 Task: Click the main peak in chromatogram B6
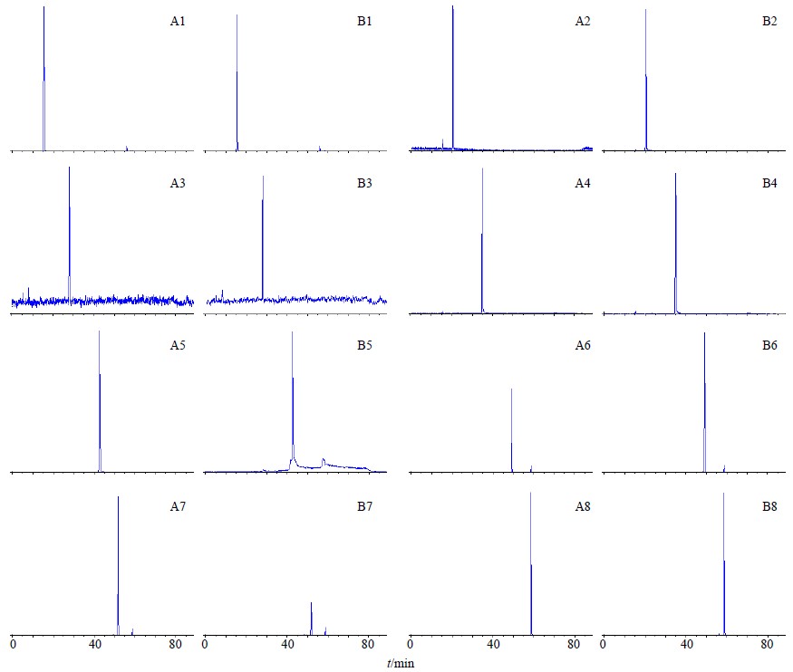704,402
